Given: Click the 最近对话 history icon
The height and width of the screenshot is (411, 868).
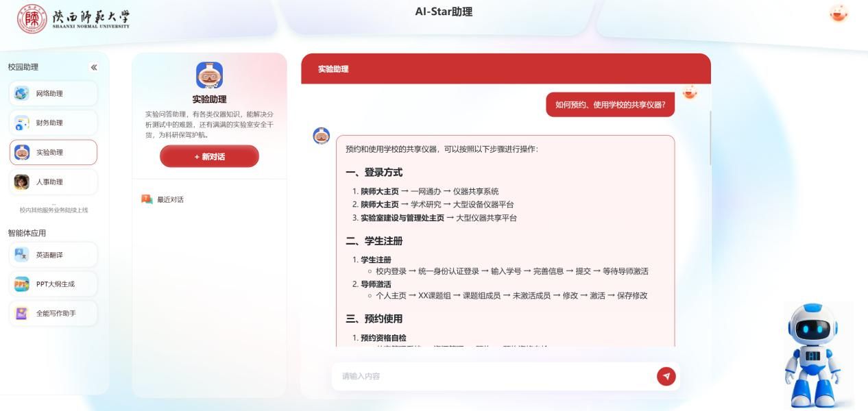Looking at the screenshot, I should point(147,199).
